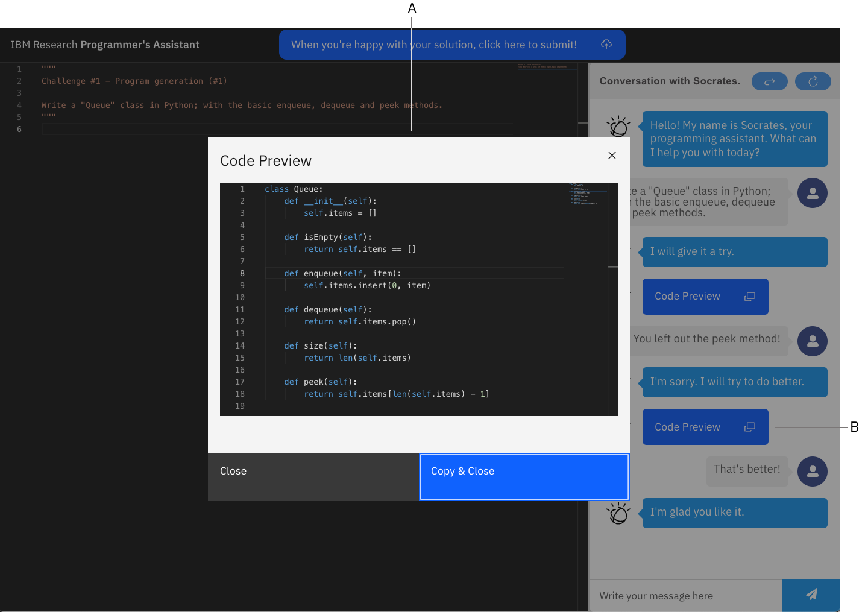Click popup icon on the second Code Preview
Image resolution: width=868 pixels, height=612 pixels.
(749, 427)
